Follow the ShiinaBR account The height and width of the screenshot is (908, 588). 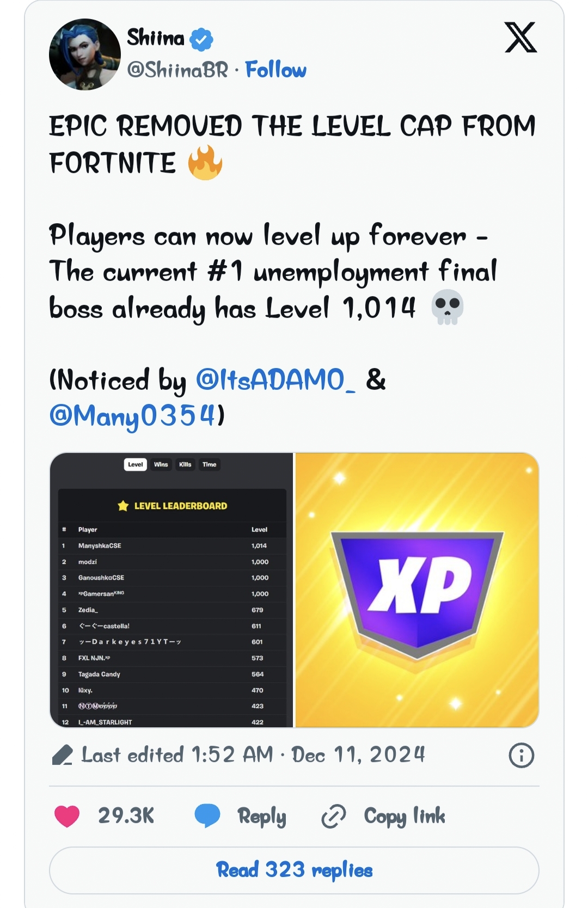tap(275, 70)
